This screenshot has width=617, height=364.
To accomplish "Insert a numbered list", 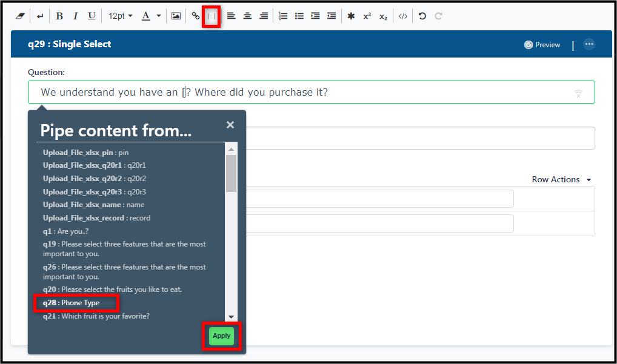I will point(283,16).
